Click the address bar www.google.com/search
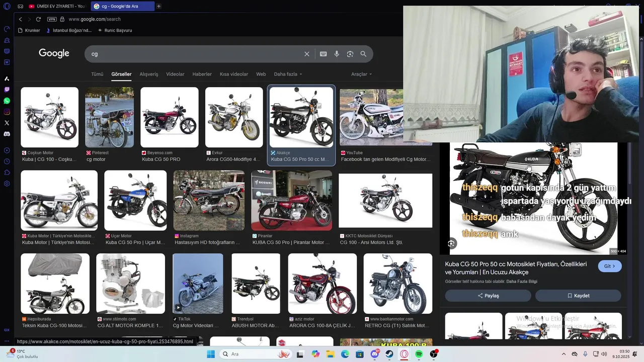 (x=95, y=19)
